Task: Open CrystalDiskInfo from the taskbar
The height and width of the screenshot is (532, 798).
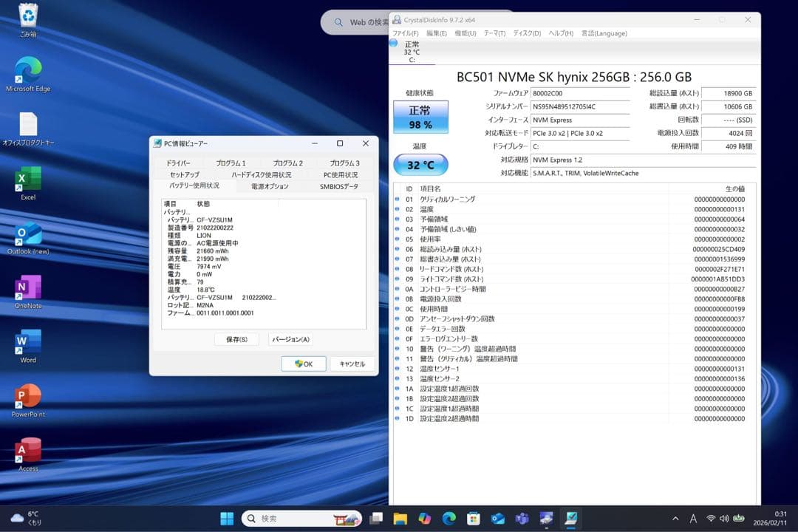Action: 571,519
